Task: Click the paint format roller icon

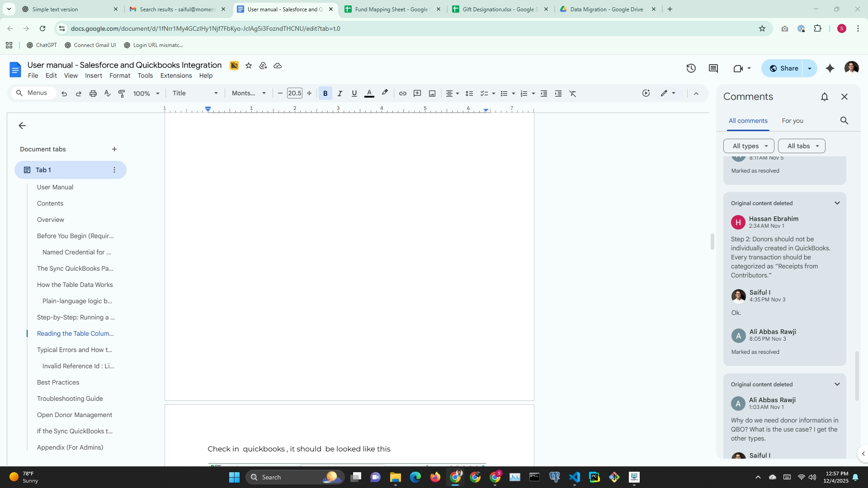Action: tap(122, 94)
